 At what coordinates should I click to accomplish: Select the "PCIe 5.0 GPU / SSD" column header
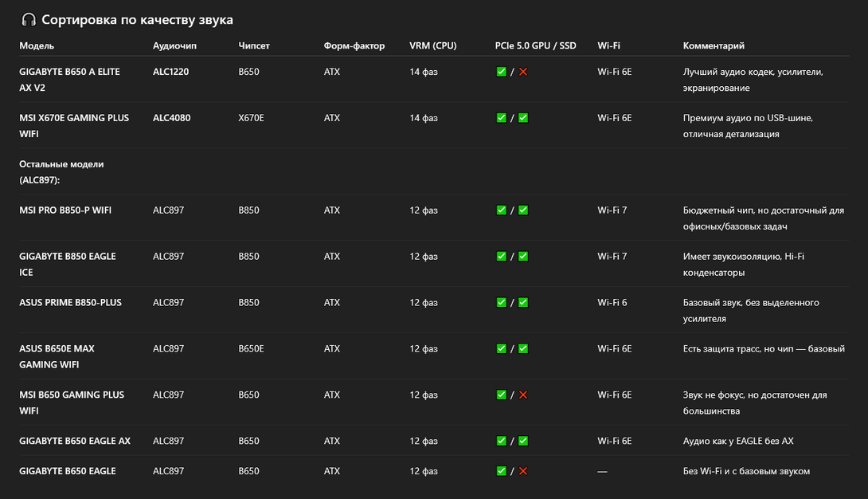[x=535, y=45]
